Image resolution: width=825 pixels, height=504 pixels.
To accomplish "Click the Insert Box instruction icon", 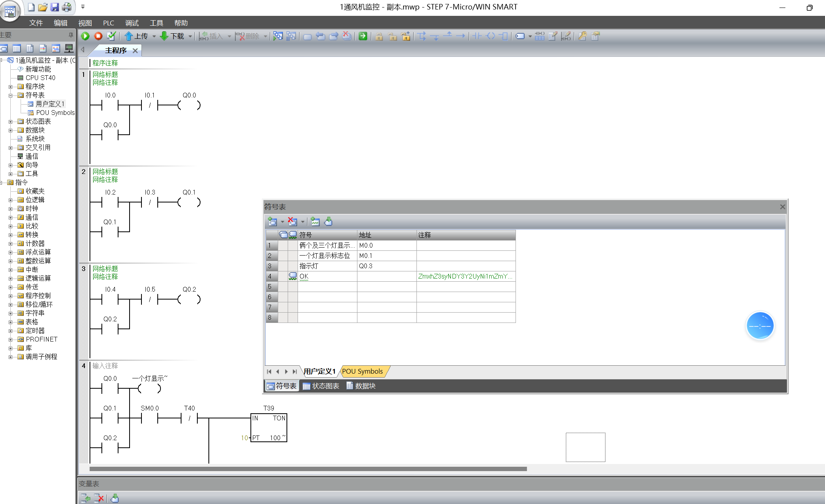I will 504,36.
